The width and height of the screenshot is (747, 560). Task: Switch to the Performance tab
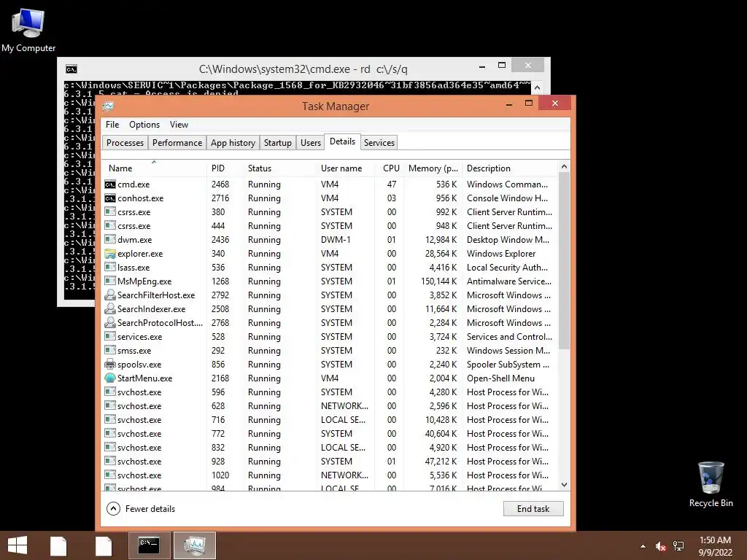click(x=177, y=142)
